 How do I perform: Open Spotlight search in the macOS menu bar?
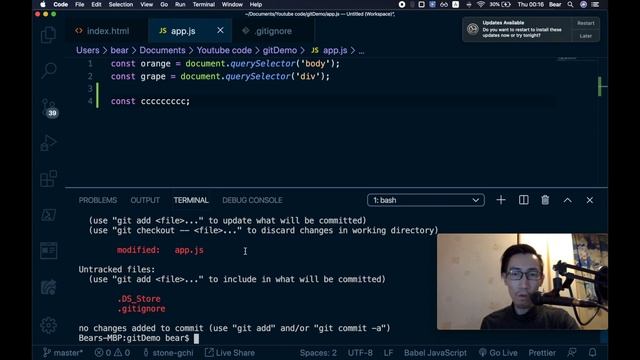tap(570, 4)
